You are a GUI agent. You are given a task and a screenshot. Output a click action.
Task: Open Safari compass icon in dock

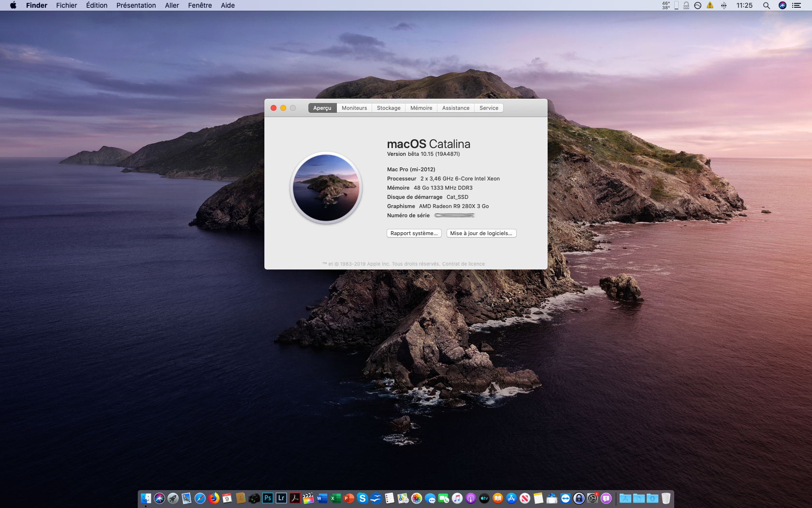[x=200, y=498]
